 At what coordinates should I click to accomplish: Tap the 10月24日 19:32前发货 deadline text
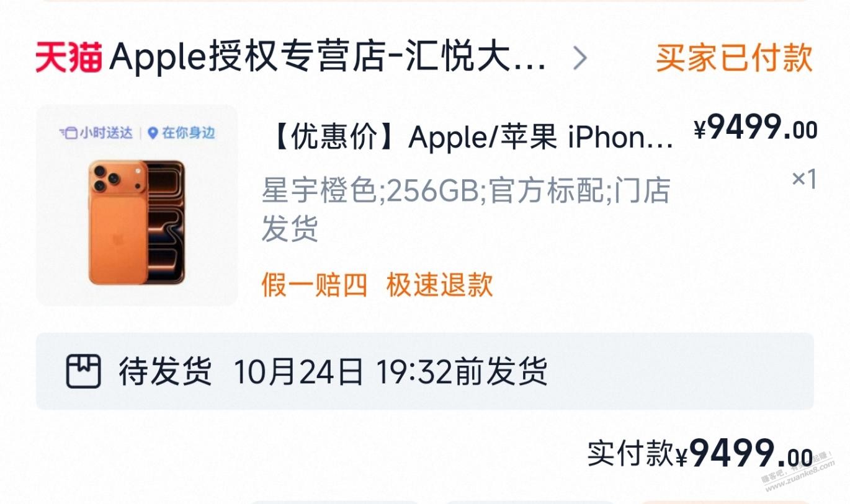point(391,372)
